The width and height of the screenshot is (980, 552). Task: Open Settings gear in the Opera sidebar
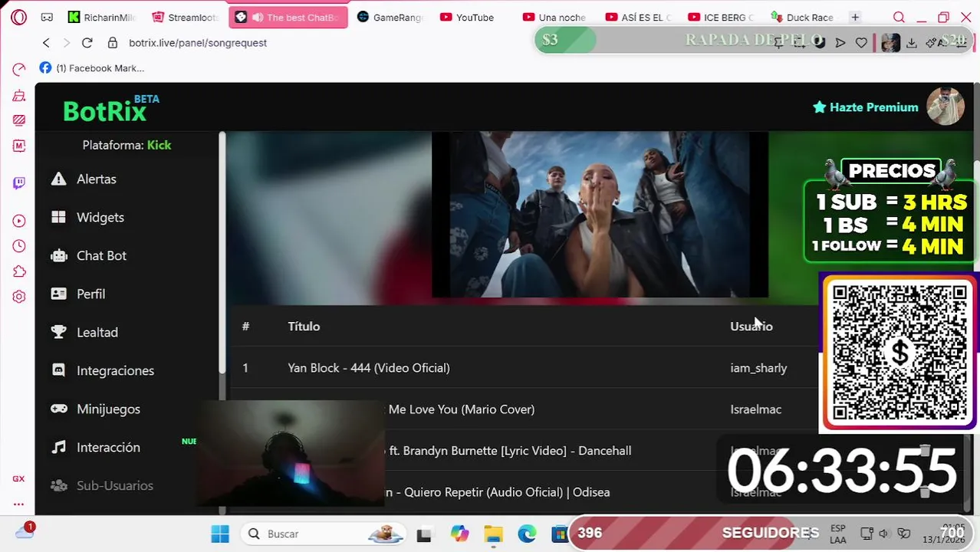click(x=19, y=297)
